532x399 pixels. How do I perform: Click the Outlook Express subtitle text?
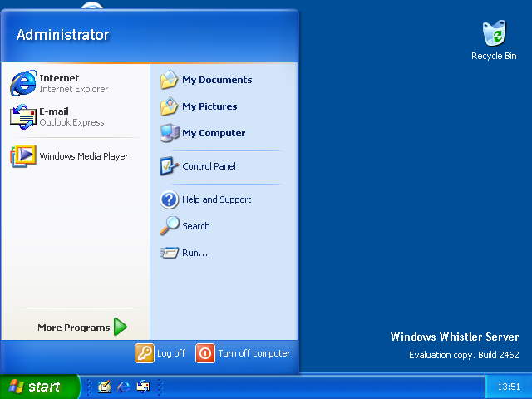click(x=71, y=122)
